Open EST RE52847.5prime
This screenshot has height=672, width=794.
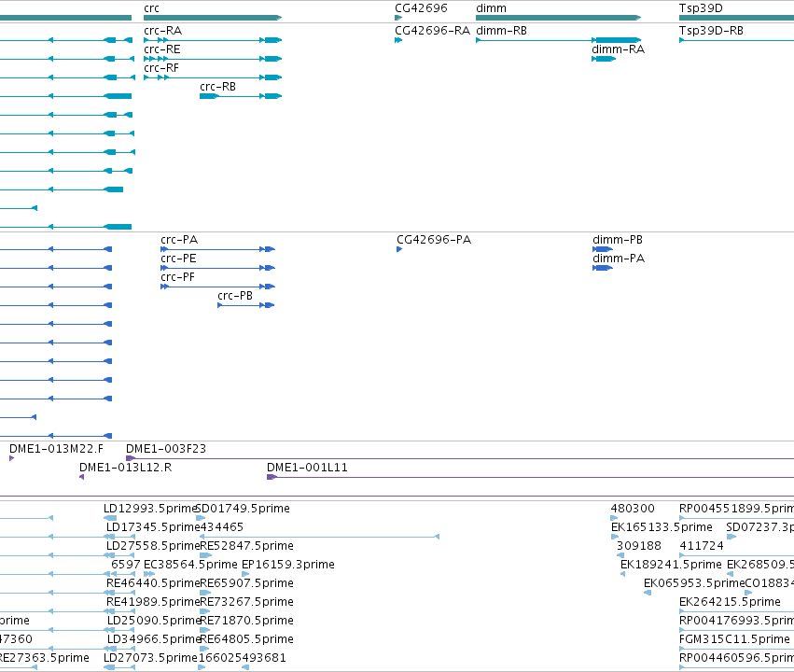coord(246,546)
